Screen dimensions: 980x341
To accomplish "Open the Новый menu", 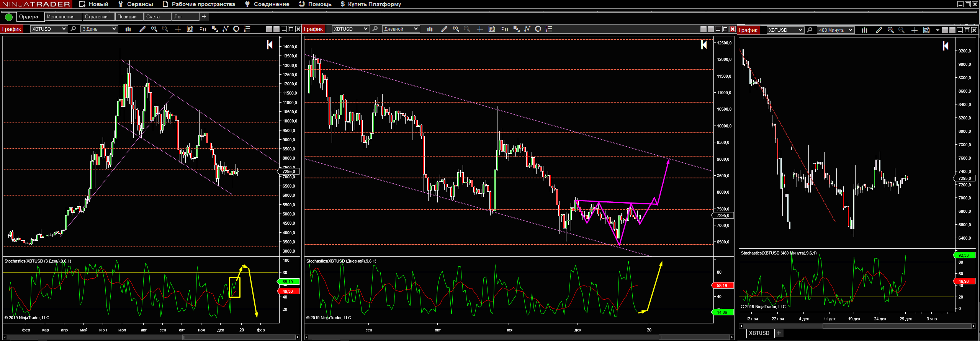I will [x=94, y=4].
